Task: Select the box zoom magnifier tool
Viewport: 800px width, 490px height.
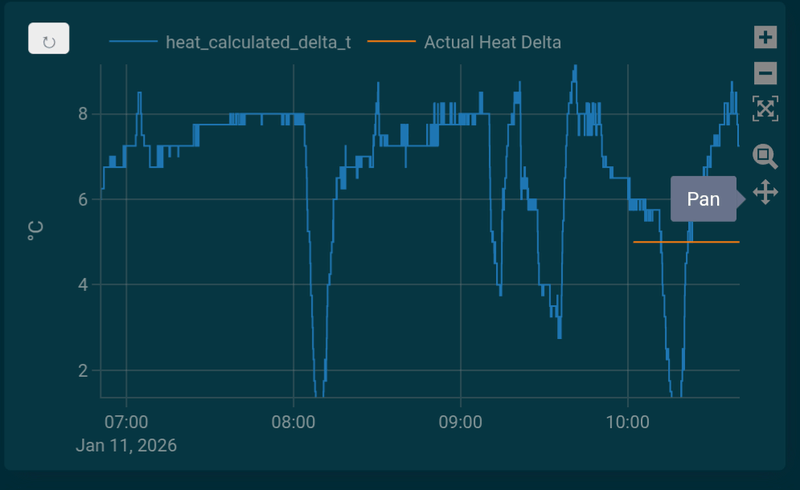Action: click(765, 155)
